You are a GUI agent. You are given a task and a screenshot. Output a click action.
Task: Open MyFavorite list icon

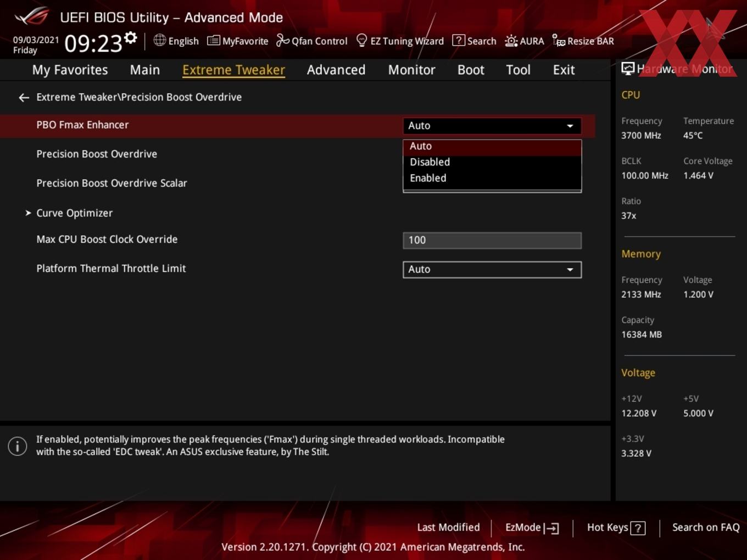(x=214, y=41)
